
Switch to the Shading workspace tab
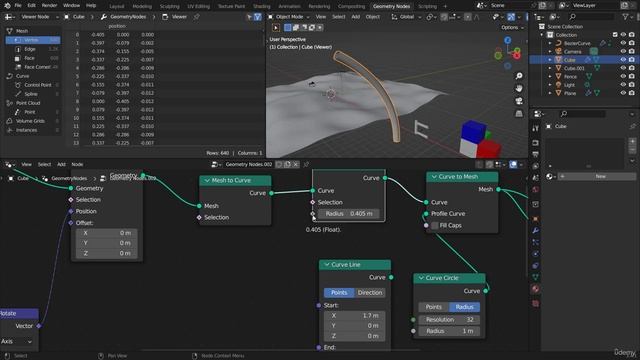coord(262,6)
